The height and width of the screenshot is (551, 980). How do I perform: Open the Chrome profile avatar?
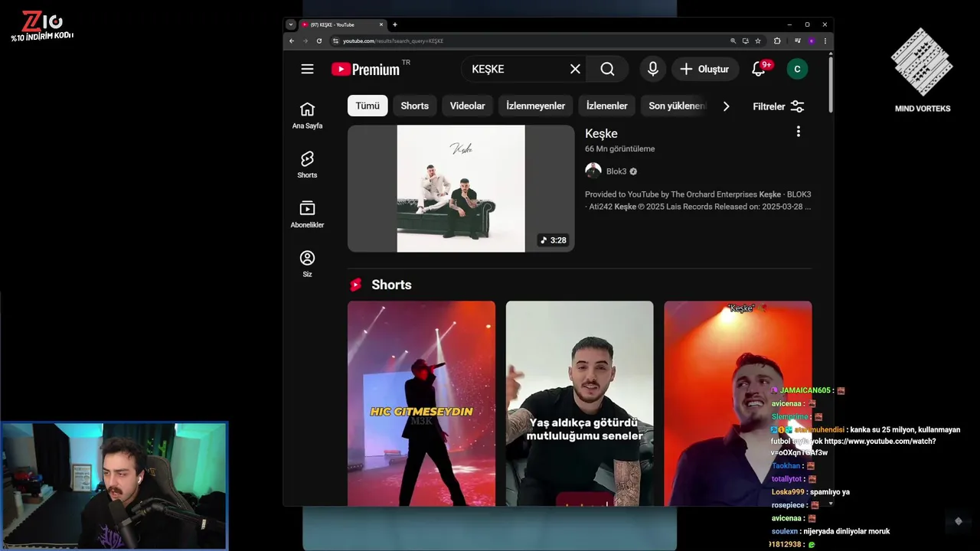pos(811,41)
